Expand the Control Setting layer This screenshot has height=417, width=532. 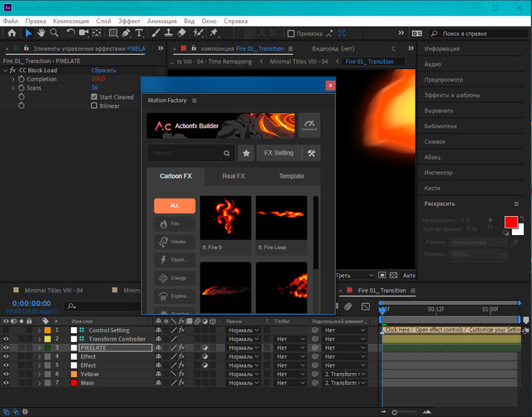[x=39, y=331]
